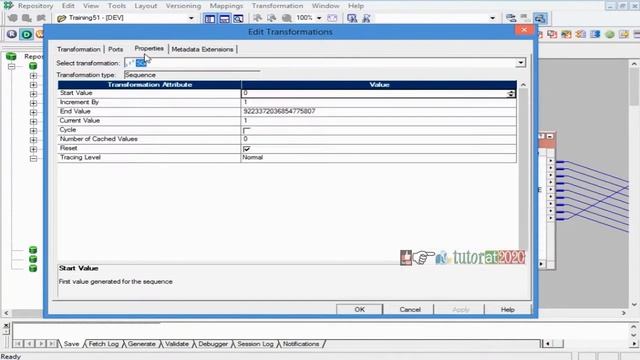Viewport: 640px width, 360px height.
Task: Toggle the output window view icon
Action: point(224,18)
